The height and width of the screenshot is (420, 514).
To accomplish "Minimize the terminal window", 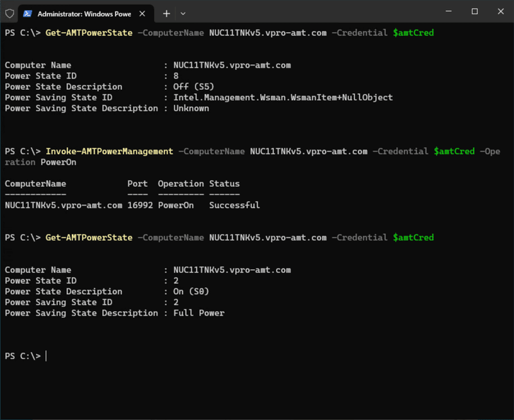I will [448, 12].
